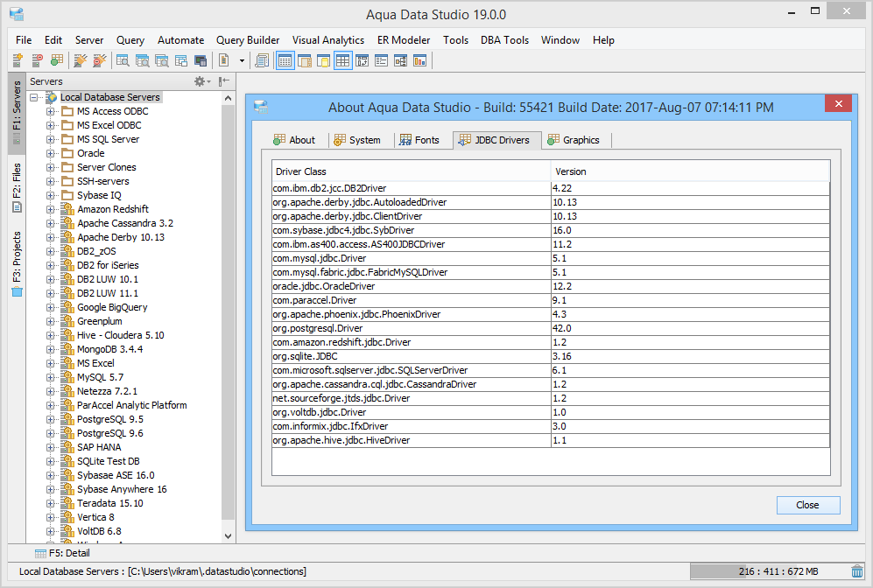Click the gear settings icon in Servers panel

tap(199, 80)
